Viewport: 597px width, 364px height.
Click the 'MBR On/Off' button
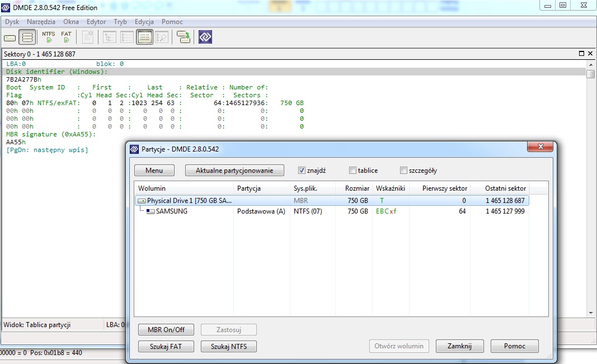(166, 330)
